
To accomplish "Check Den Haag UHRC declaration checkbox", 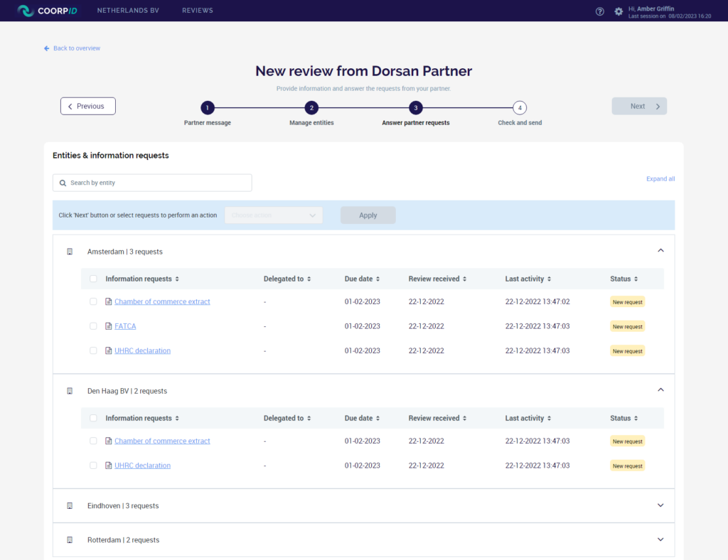I will [93, 465].
